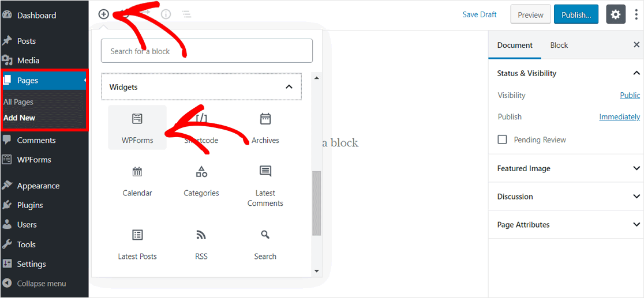The height and width of the screenshot is (298, 644).
Task: Select Add New under Pages
Action: [x=19, y=118]
